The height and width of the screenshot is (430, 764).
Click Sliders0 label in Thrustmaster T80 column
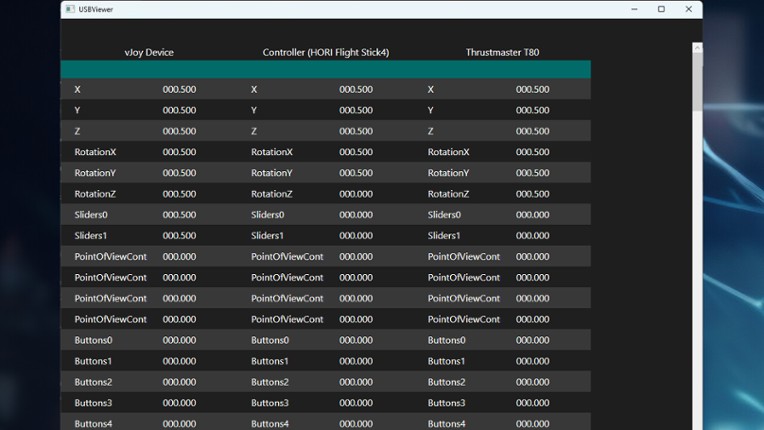tap(444, 215)
